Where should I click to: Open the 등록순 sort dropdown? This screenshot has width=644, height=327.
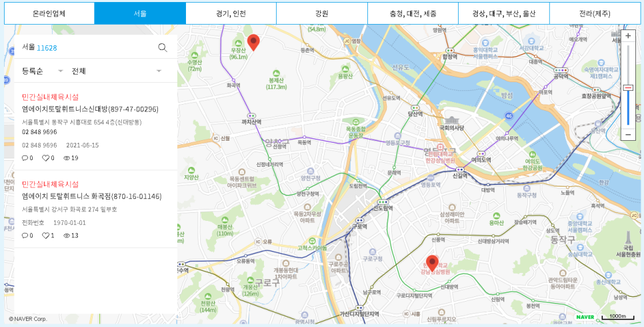(43, 71)
